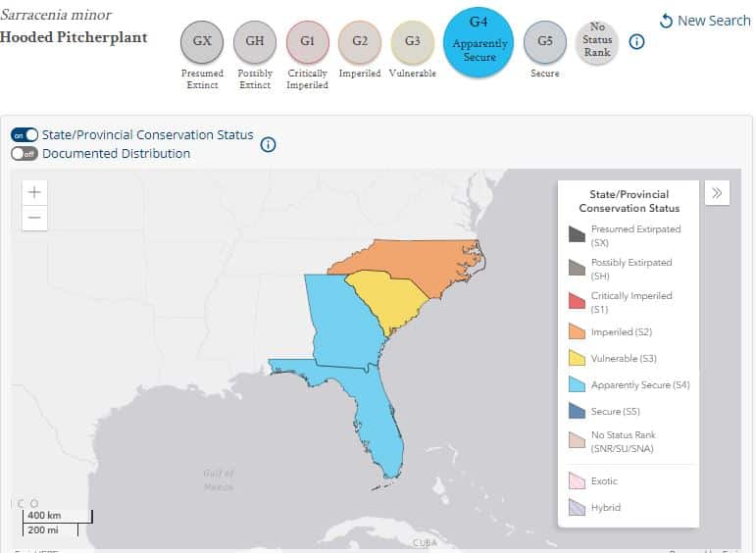Toggle Documented Distribution switch on
Screen dimensions: 756x553
25,154
